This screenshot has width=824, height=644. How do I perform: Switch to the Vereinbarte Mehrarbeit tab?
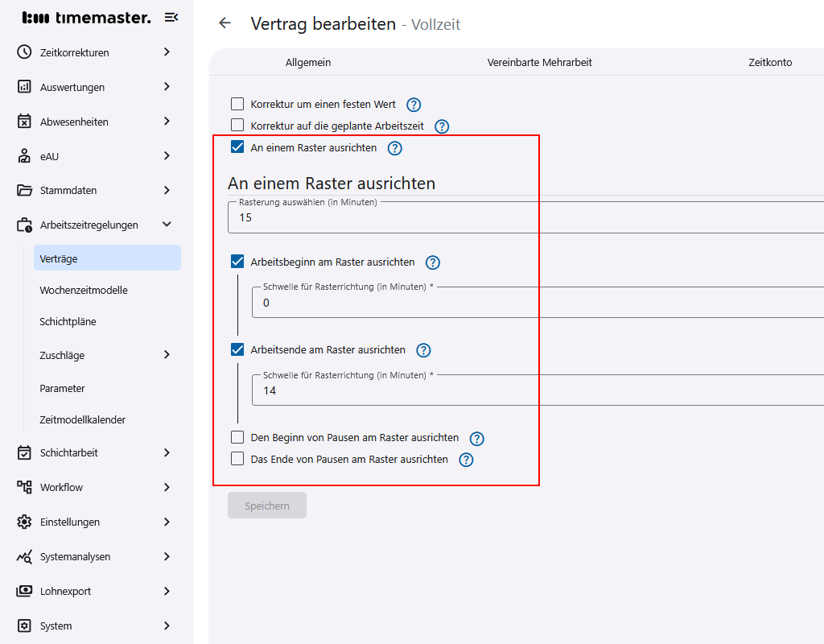point(539,62)
